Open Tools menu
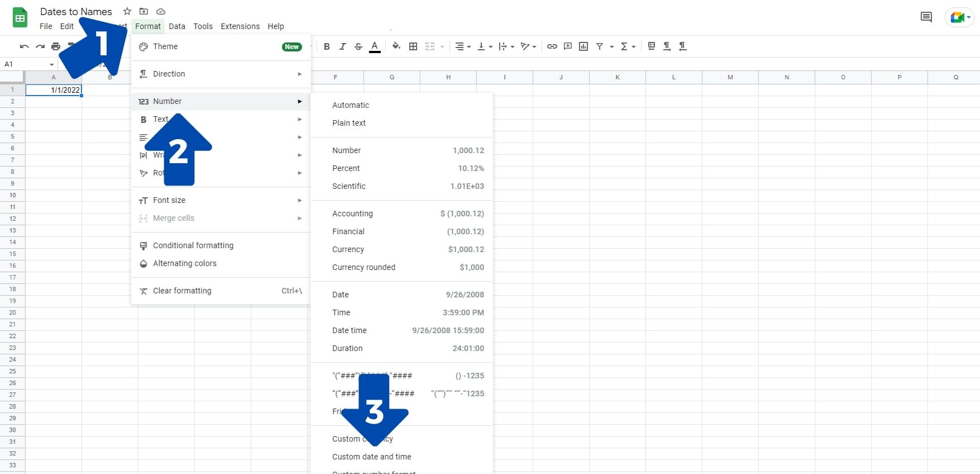The image size is (980, 474). pos(203,26)
